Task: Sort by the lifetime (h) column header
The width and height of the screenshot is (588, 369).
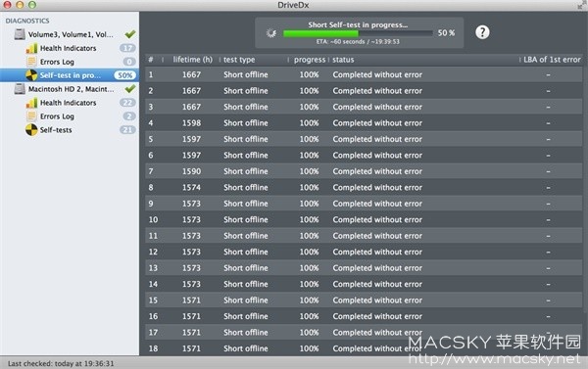Action: point(192,60)
